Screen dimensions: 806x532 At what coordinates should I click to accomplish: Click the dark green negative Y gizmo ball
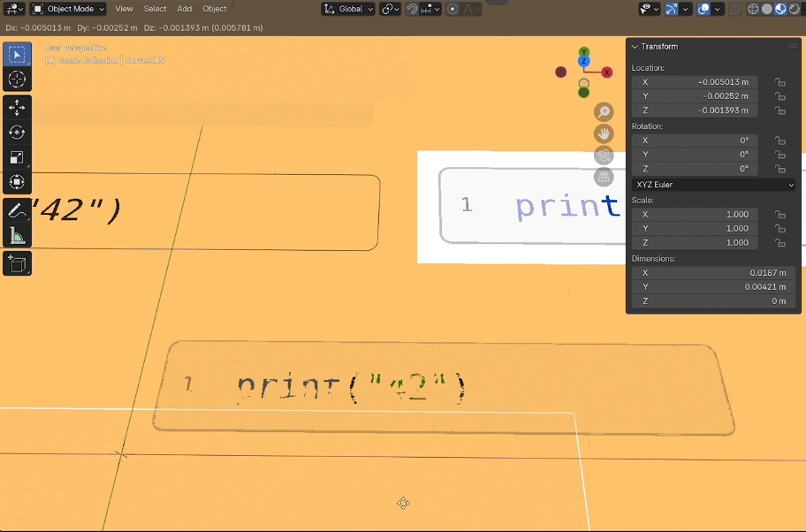pos(583,93)
